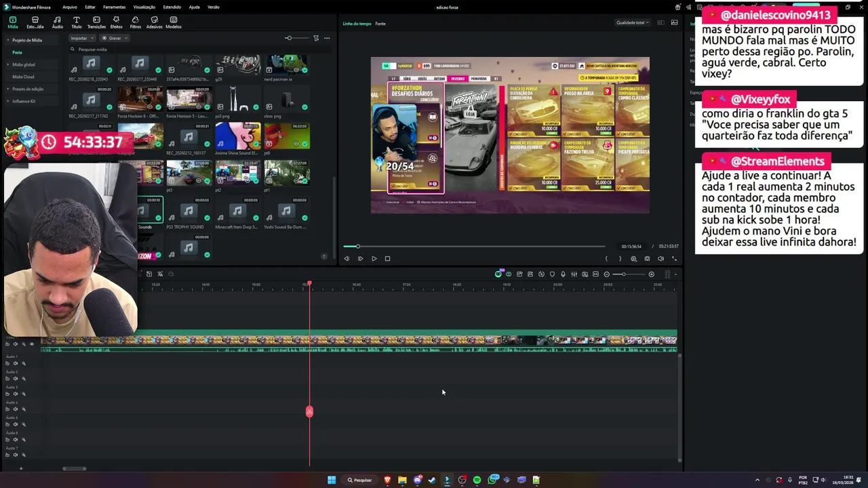Viewport: 868px width, 488px height.
Task: Open the Mídia tab in the top toolbar
Action: [x=13, y=23]
